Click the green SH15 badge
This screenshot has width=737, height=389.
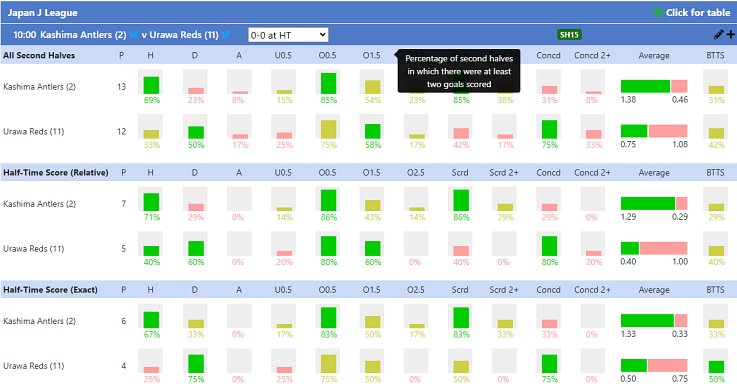(569, 34)
